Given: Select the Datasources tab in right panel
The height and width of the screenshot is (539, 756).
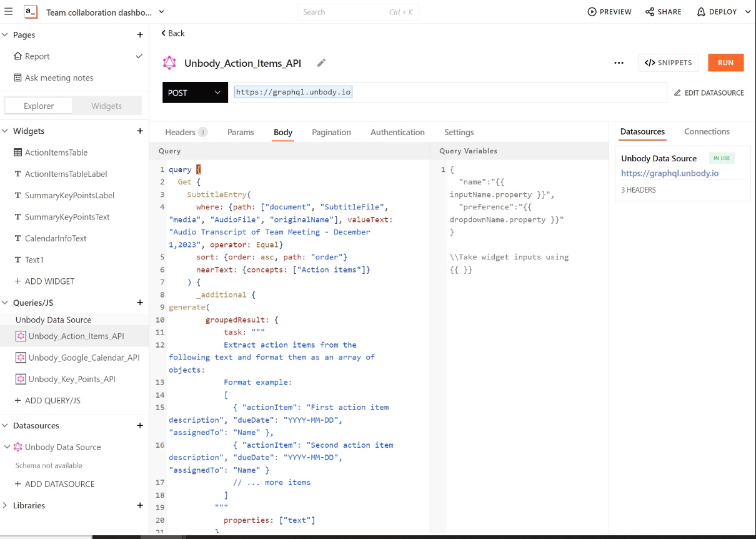Looking at the screenshot, I should coord(642,131).
